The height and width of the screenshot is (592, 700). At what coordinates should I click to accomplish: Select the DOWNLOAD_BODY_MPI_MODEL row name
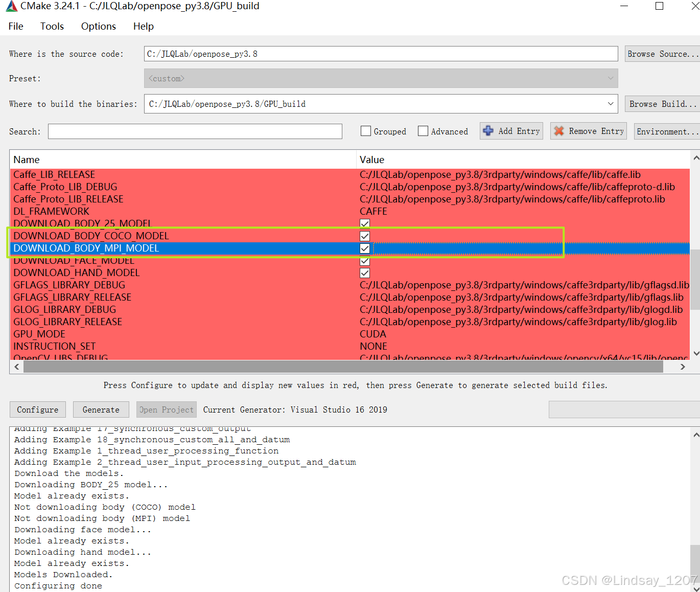click(86, 248)
